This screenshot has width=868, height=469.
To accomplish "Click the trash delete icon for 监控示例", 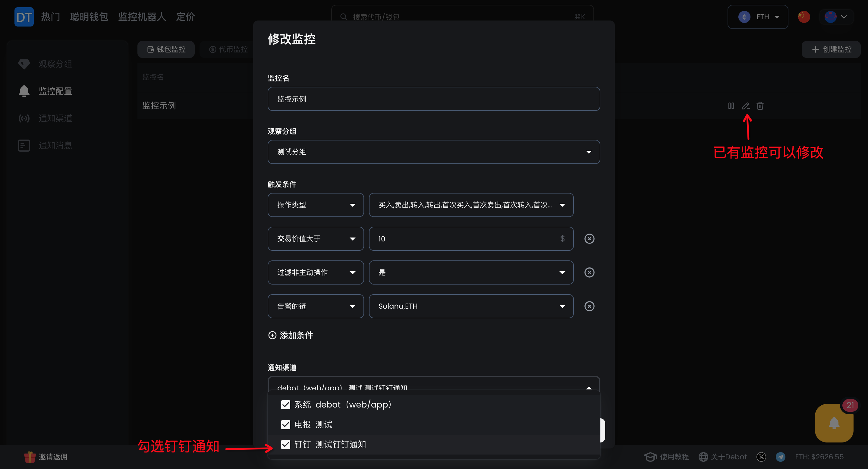I will [x=760, y=106].
